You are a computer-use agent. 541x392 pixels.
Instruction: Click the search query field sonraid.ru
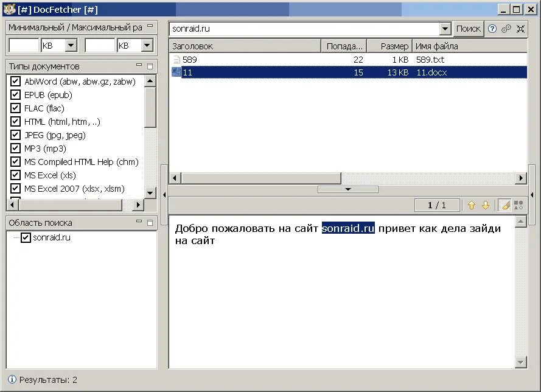point(304,29)
